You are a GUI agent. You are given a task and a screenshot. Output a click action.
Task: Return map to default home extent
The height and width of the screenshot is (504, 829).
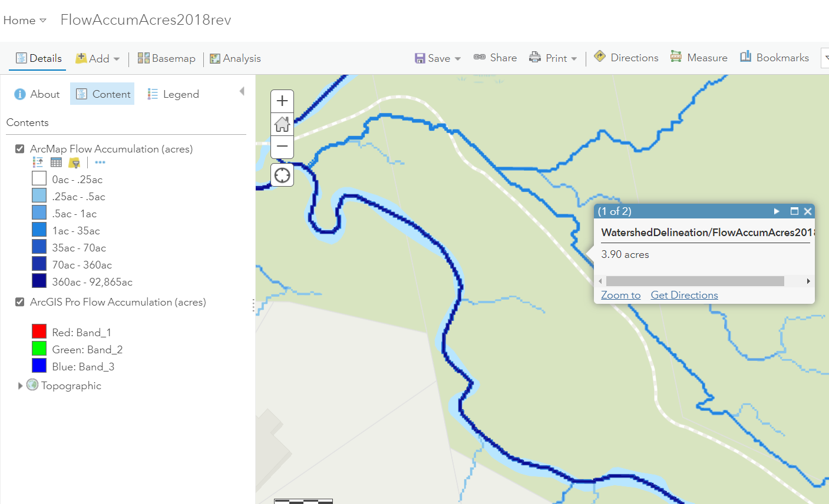pos(282,124)
